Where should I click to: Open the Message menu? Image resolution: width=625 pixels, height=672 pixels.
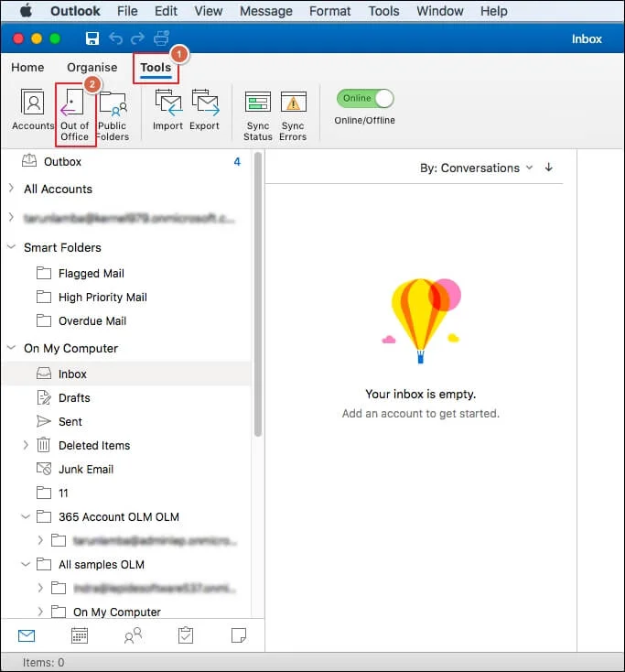coord(266,11)
